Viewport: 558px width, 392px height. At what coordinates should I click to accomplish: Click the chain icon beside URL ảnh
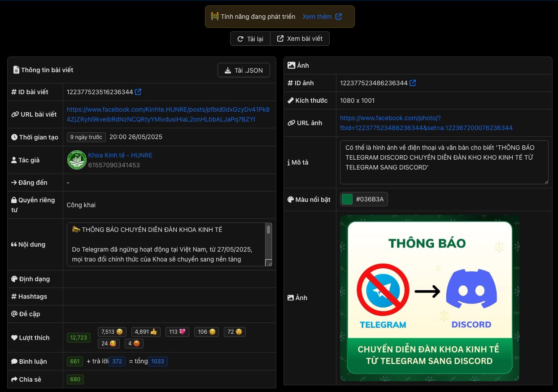(291, 123)
